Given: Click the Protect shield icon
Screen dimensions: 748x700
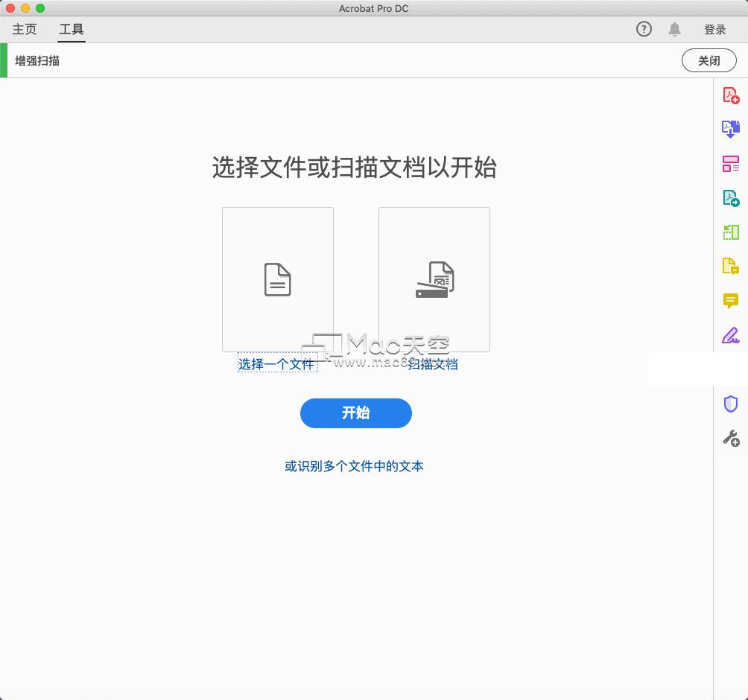Looking at the screenshot, I should (x=731, y=404).
